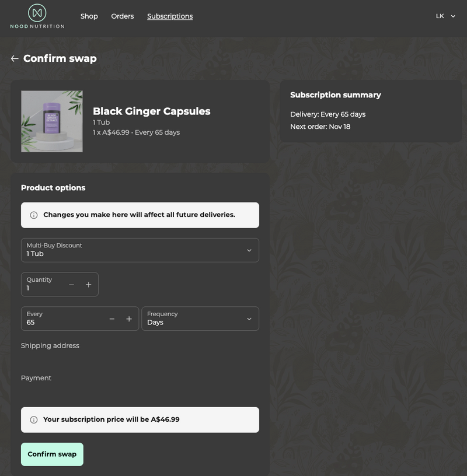Select the Subscriptions nav link
The height and width of the screenshot is (476, 467).
click(170, 16)
